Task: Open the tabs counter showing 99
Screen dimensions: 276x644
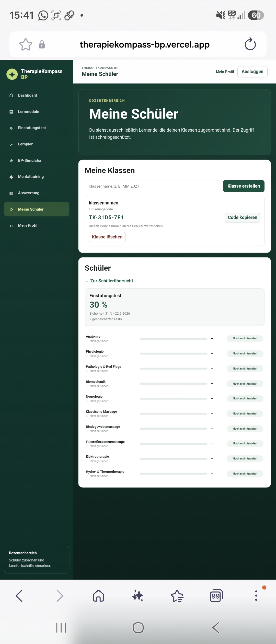Action: pos(216,596)
